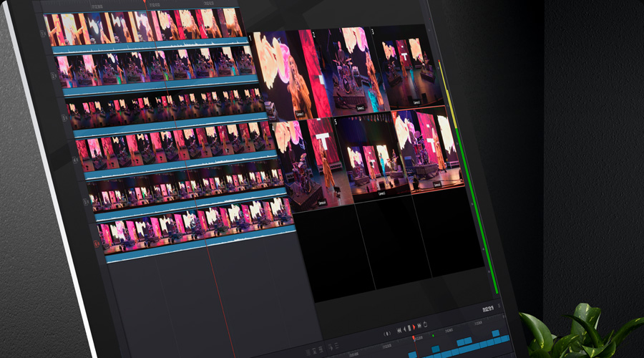Jump to the last frame with skip-forward icon
The width and height of the screenshot is (644, 358).
pos(419,326)
